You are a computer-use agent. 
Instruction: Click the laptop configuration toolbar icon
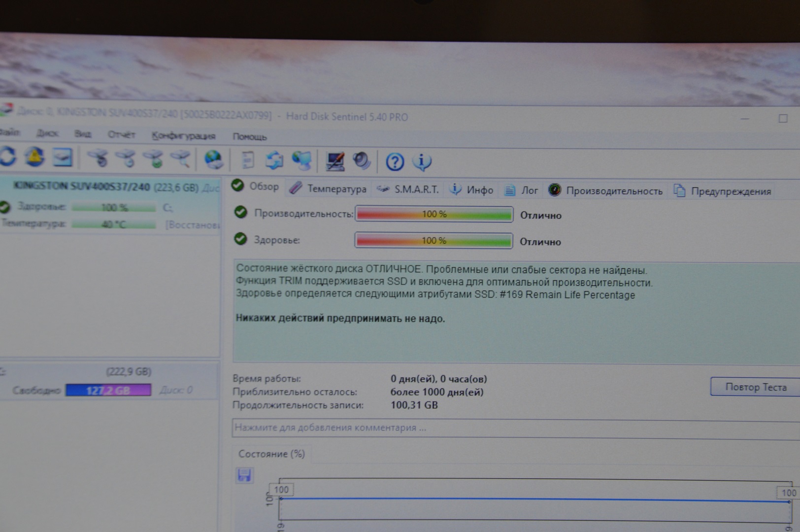335,161
